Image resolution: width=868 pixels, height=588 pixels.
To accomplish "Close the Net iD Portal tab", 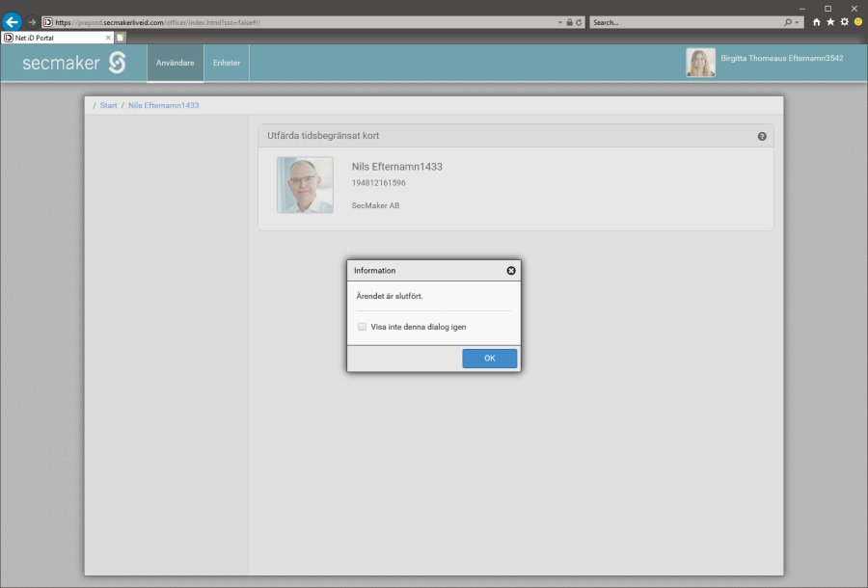I will 108,38.
